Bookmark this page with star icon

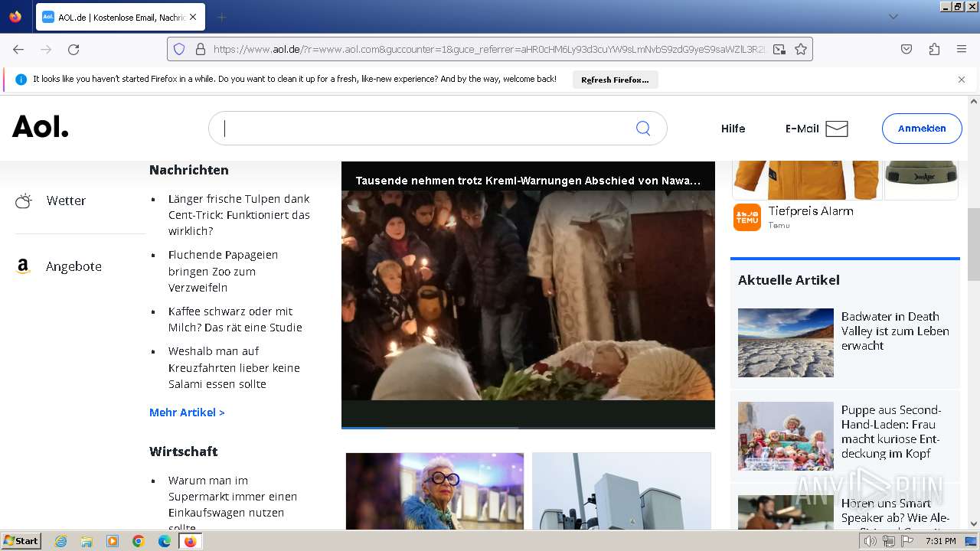pyautogui.click(x=801, y=49)
